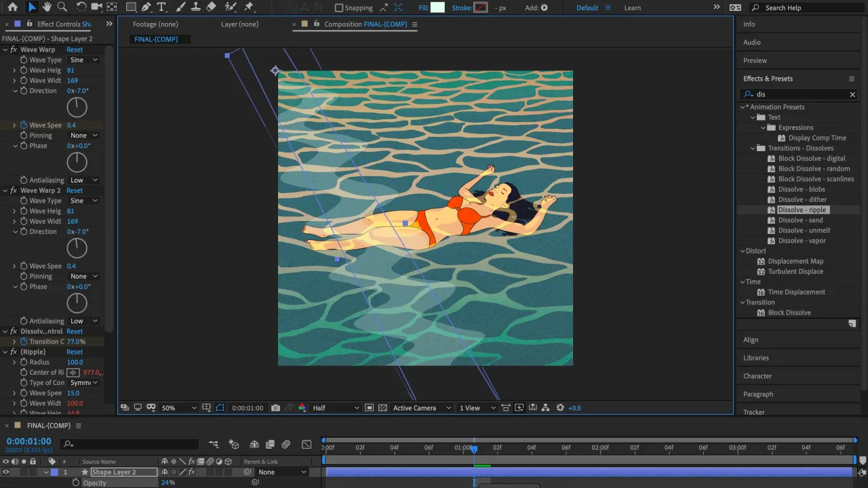
Task: Open the Half resolution dropdown
Action: (x=336, y=408)
